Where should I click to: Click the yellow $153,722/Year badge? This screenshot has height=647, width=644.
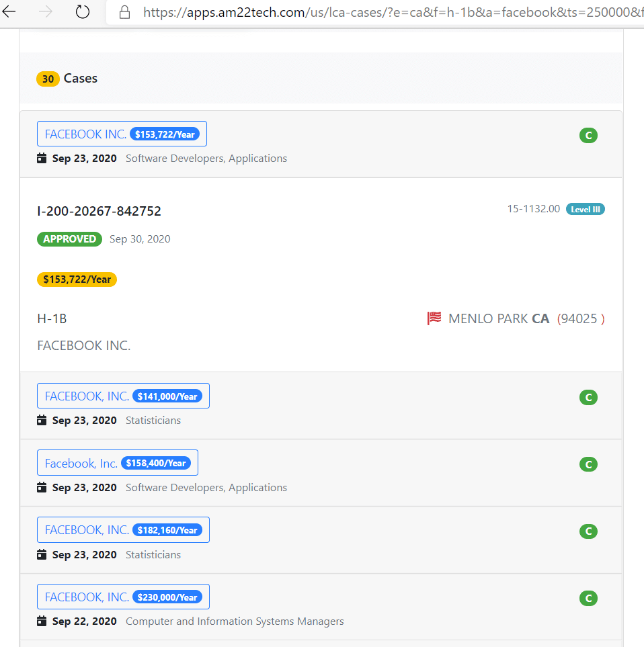[x=77, y=279]
